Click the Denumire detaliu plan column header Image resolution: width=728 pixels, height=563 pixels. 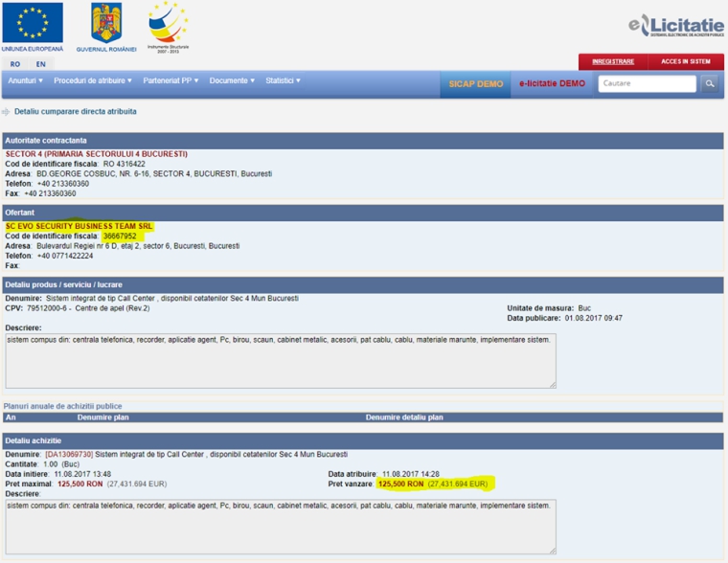pyautogui.click(x=404, y=417)
